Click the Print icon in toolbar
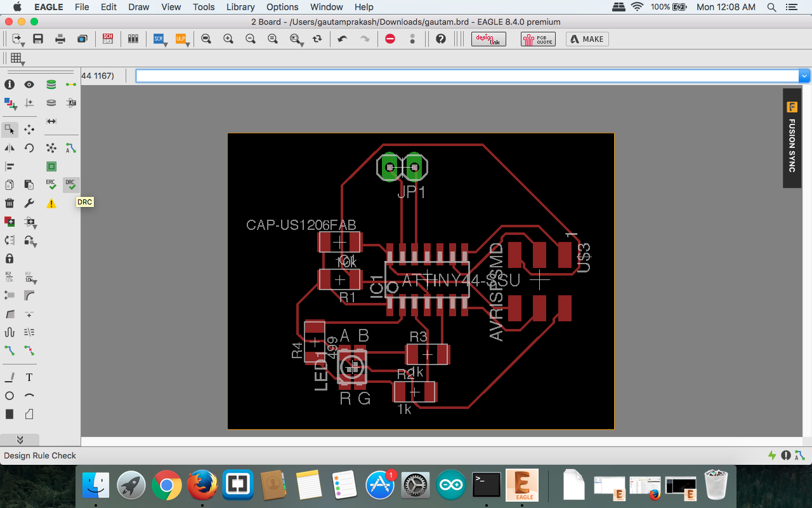Viewport: 812px width, 508px height. 60,39
